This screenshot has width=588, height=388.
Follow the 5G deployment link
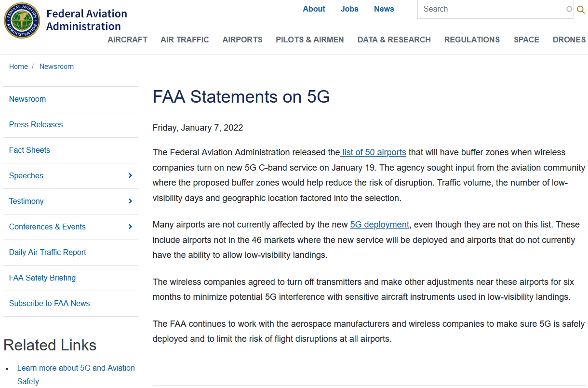[x=380, y=225]
